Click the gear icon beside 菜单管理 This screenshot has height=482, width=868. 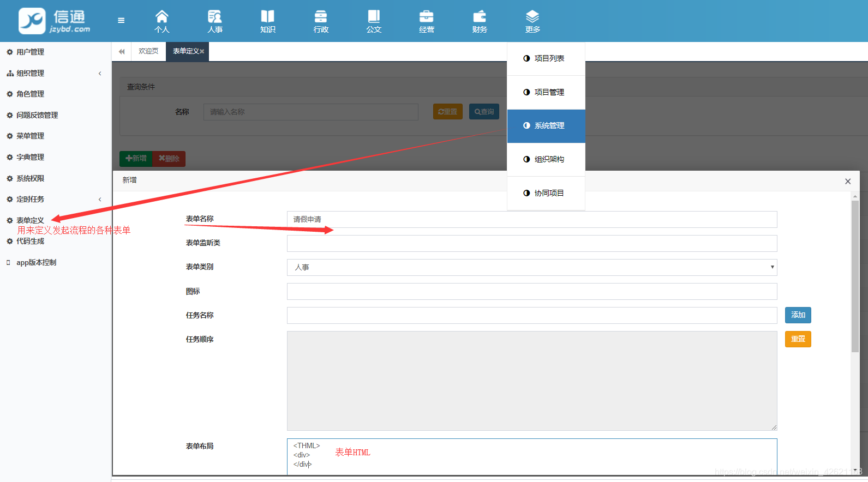pos(9,136)
